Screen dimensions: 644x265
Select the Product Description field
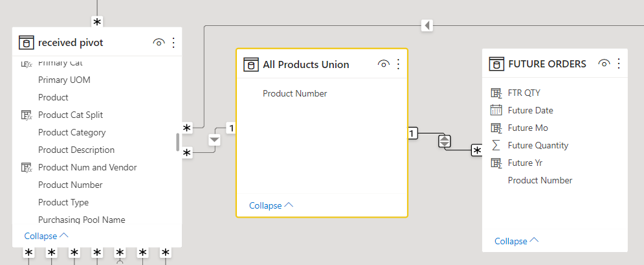(x=76, y=150)
